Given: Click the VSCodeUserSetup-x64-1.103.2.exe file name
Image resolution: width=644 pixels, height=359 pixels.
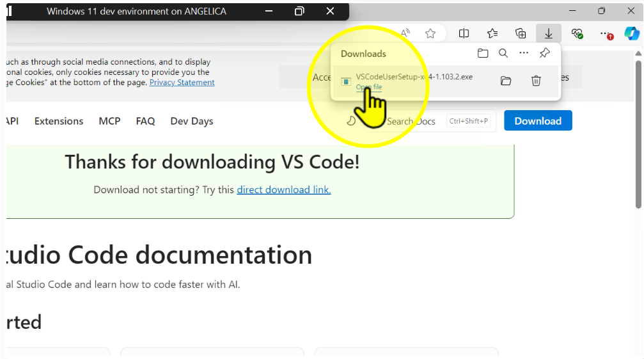Looking at the screenshot, I should 414,77.
